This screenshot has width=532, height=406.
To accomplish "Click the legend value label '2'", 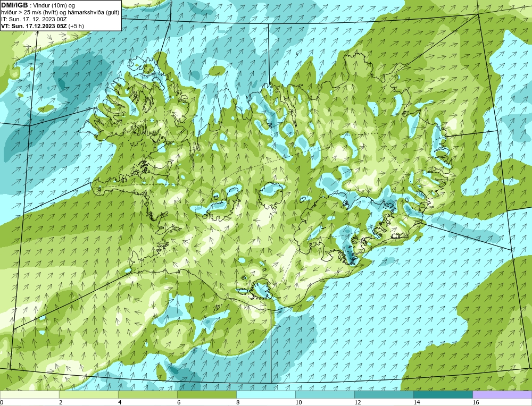I will tap(61, 402).
